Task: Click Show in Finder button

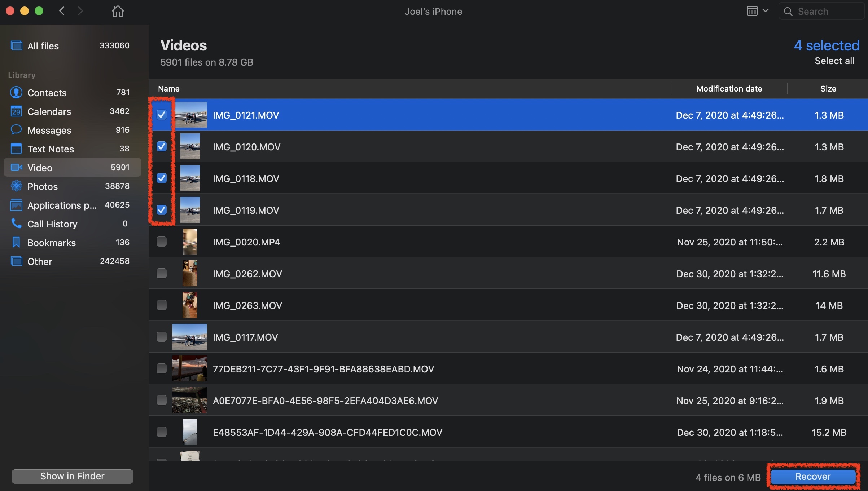Action: 72,476
